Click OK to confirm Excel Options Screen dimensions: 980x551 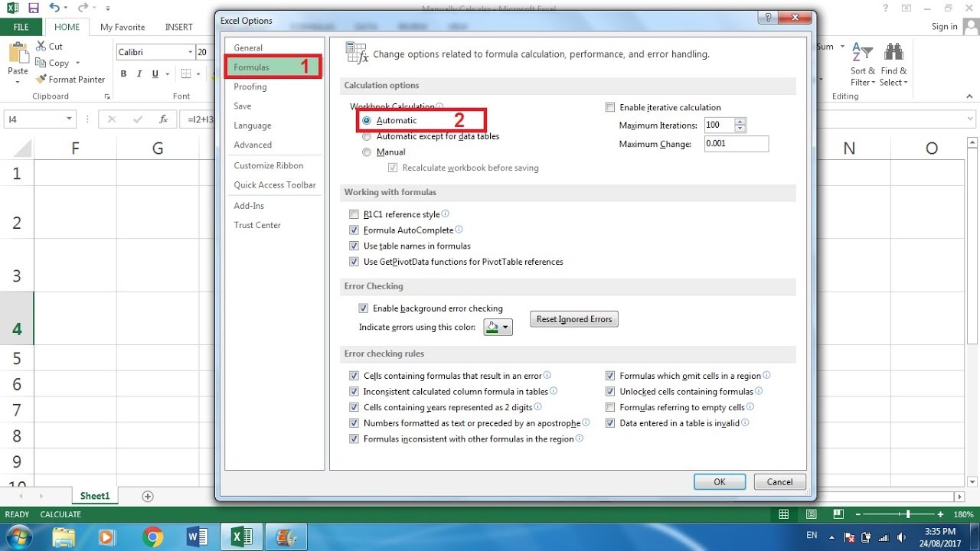point(720,482)
